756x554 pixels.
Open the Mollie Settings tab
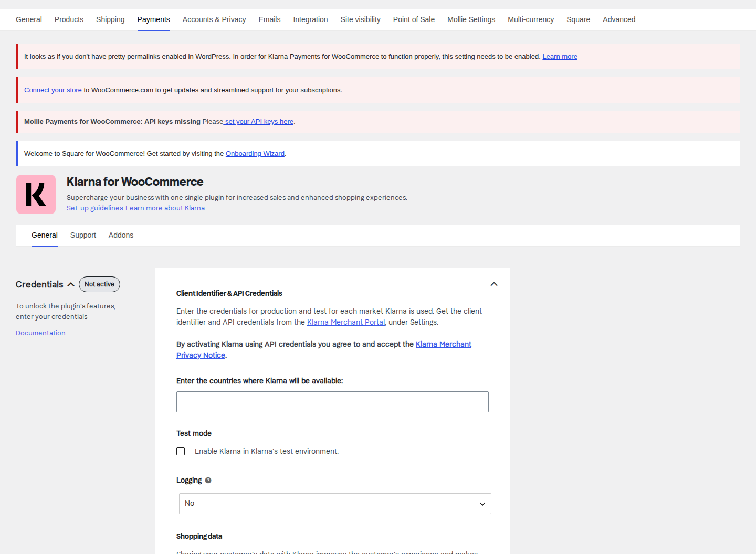point(471,19)
